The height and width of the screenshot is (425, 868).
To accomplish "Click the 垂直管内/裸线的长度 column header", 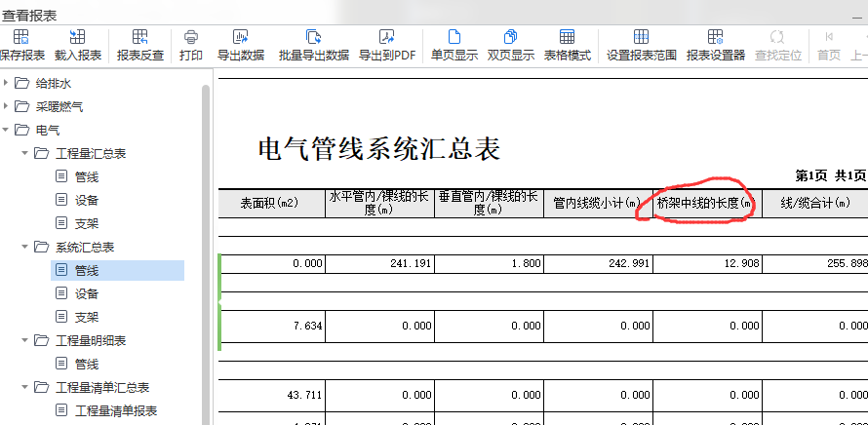I will coord(490,203).
